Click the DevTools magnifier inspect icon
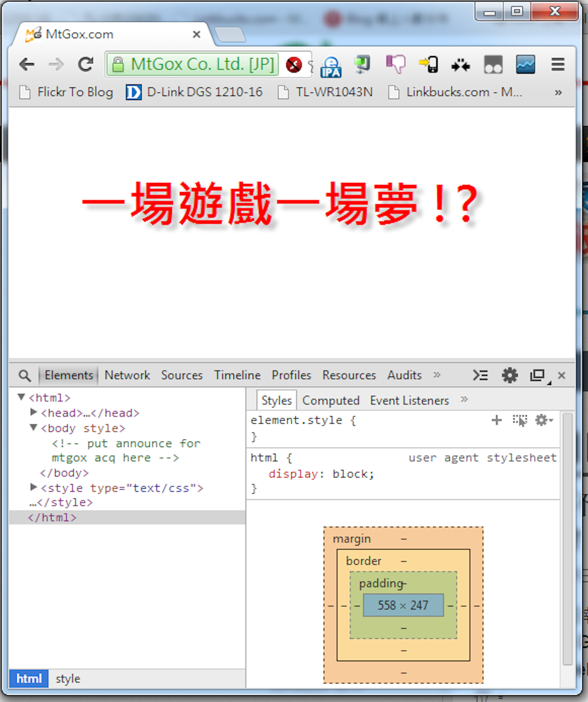Image resolution: width=588 pixels, height=702 pixels. (x=25, y=376)
